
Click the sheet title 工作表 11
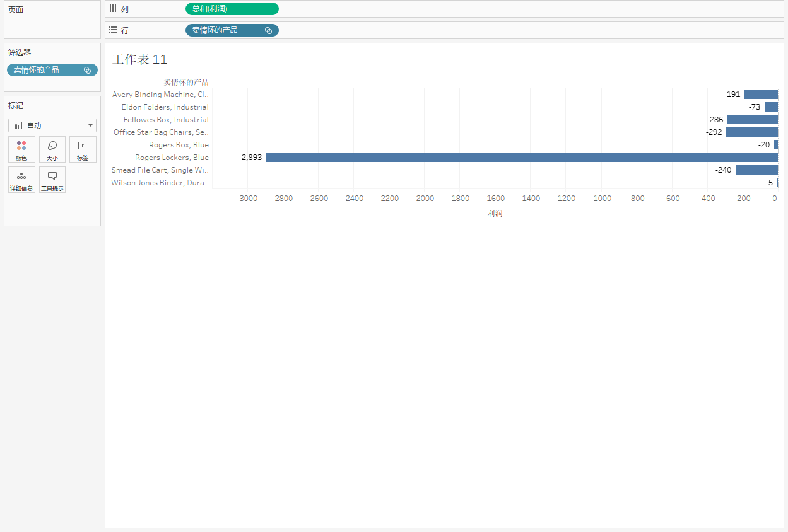click(x=140, y=59)
